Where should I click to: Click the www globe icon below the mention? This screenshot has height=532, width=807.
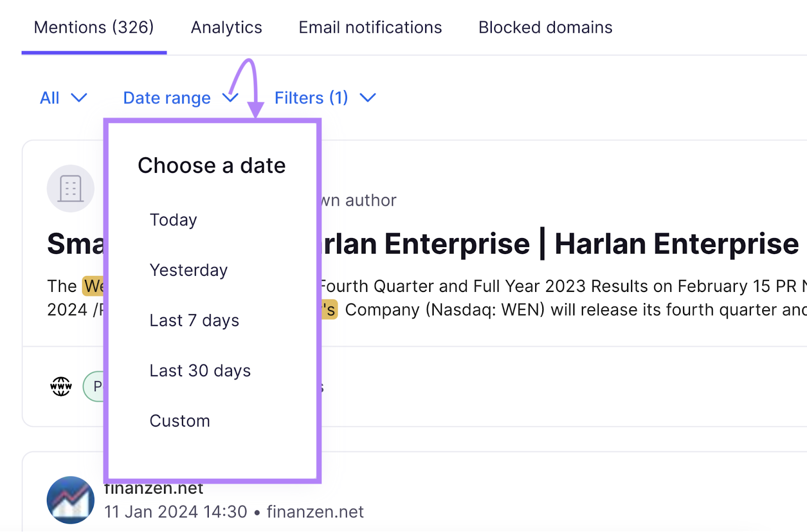click(60, 386)
